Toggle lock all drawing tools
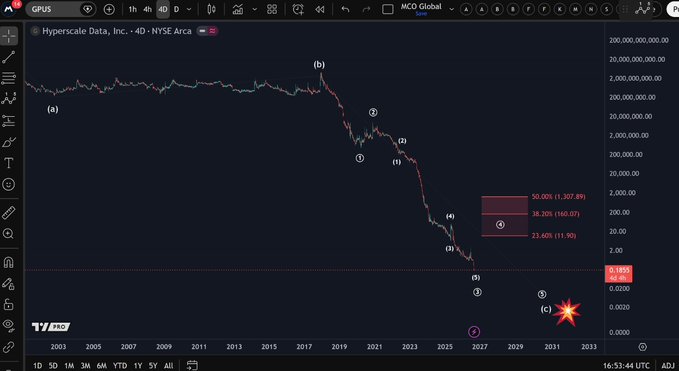The image size is (679, 371). coord(9,304)
